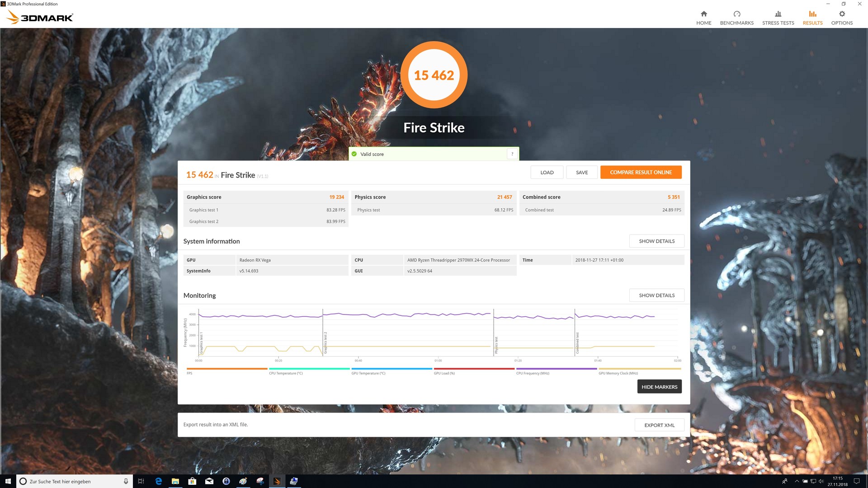Viewport: 868px width, 488px height.
Task: Launch Microsoft Edge from taskbar
Action: [x=158, y=481]
